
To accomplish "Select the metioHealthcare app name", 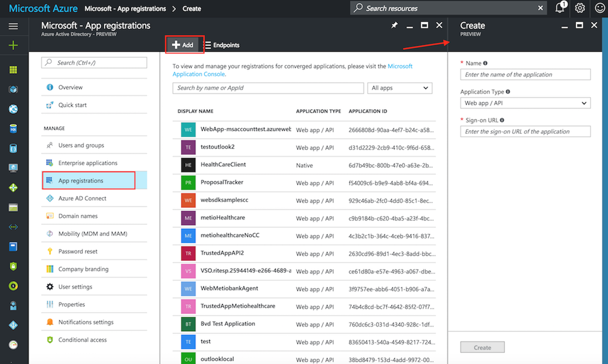I will (x=223, y=218).
